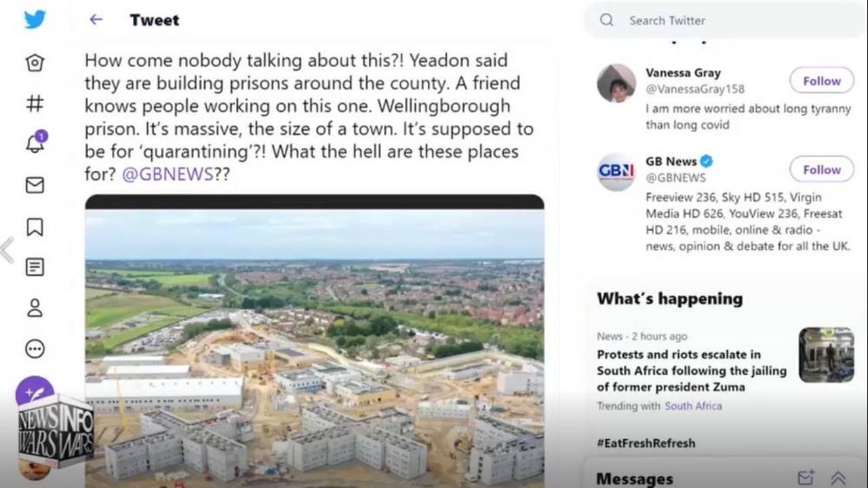Open the South Africa trending link

click(693, 406)
